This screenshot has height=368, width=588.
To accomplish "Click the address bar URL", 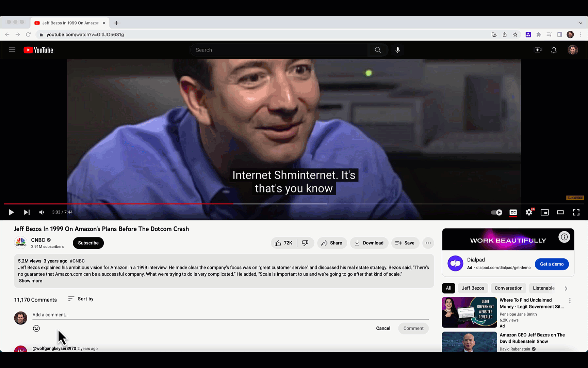I will tap(85, 34).
